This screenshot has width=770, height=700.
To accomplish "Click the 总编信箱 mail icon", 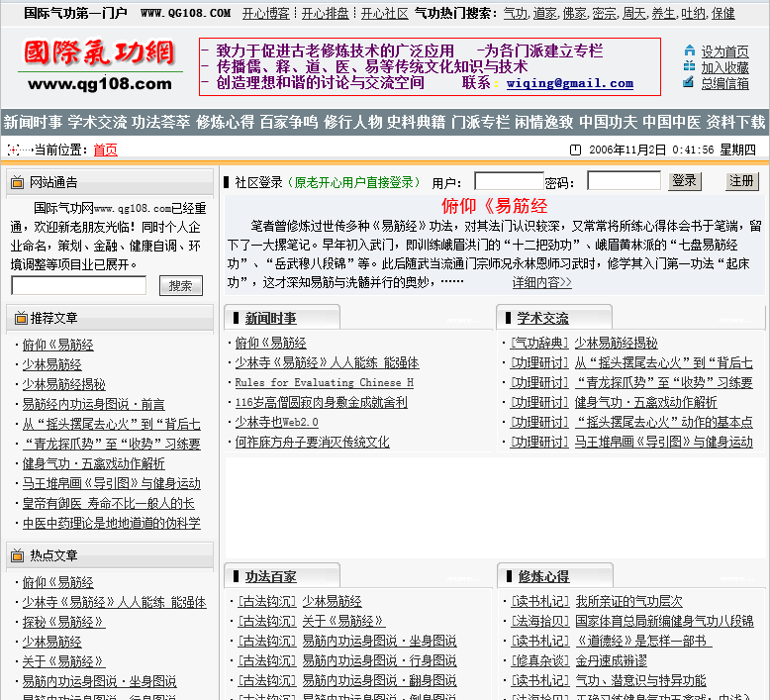I will point(689,82).
